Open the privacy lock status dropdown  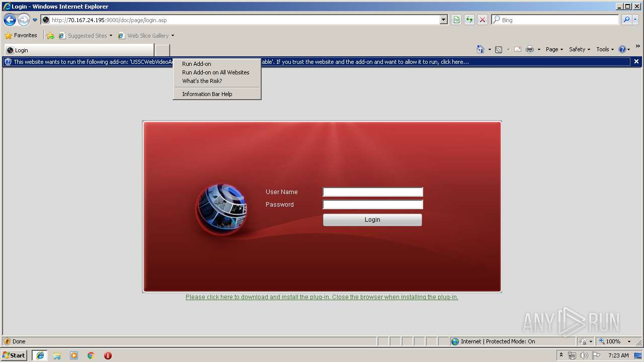pos(586,341)
